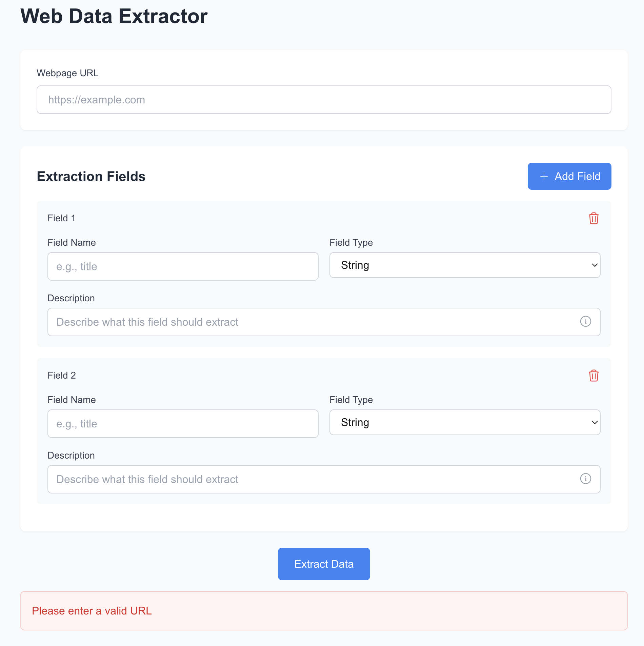The width and height of the screenshot is (644, 646).
Task: Expand Field 2 type chevron arrow
Action: click(595, 422)
